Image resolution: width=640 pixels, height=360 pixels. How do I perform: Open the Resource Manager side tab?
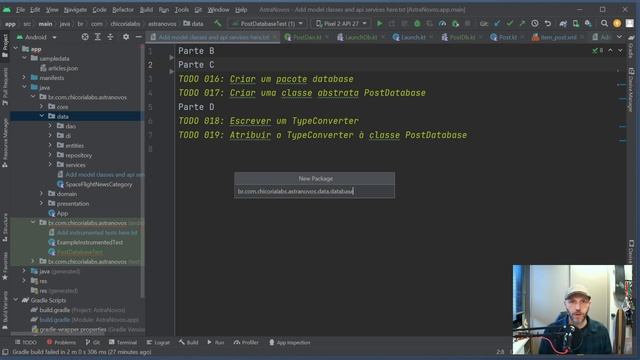5,143
